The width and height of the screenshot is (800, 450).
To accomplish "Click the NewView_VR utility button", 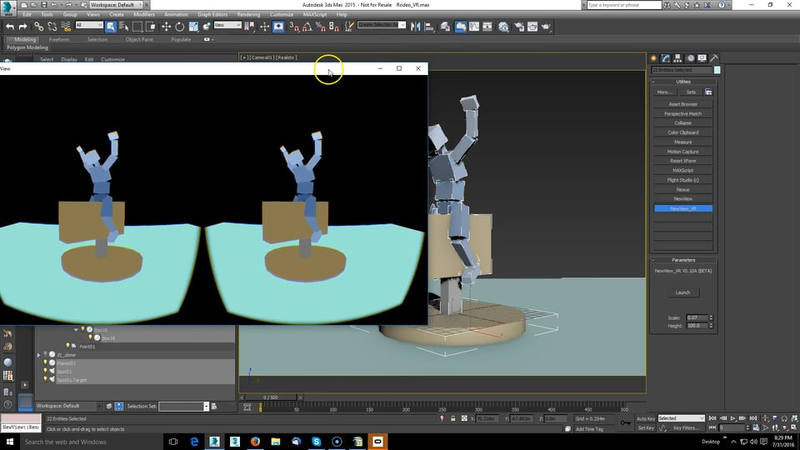I will tap(683, 208).
